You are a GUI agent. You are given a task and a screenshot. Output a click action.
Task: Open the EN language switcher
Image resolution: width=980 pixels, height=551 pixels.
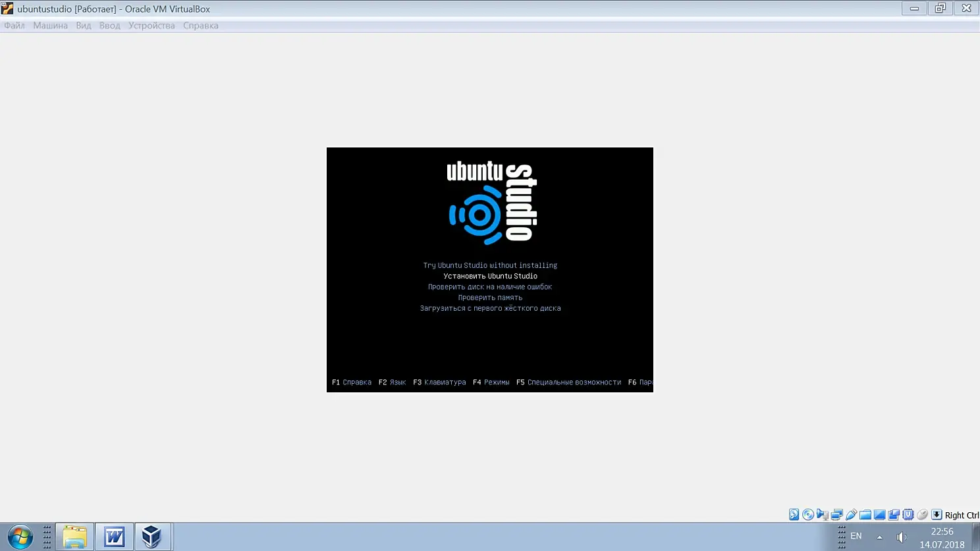[x=856, y=536]
